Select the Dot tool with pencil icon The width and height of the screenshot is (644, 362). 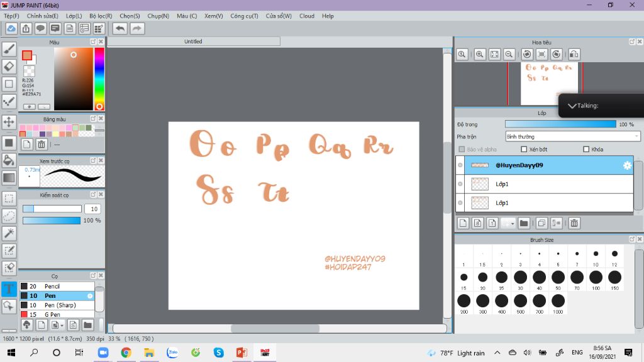pos(9,101)
